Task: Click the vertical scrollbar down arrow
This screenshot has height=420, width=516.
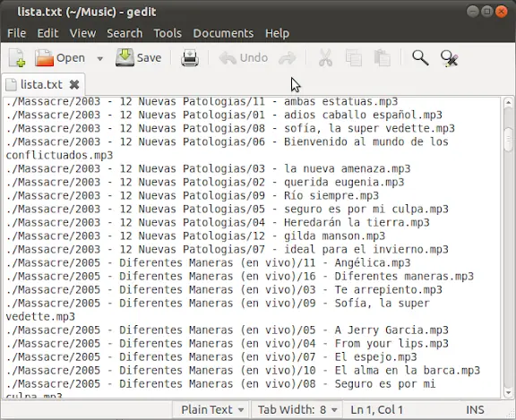Action: point(508,393)
